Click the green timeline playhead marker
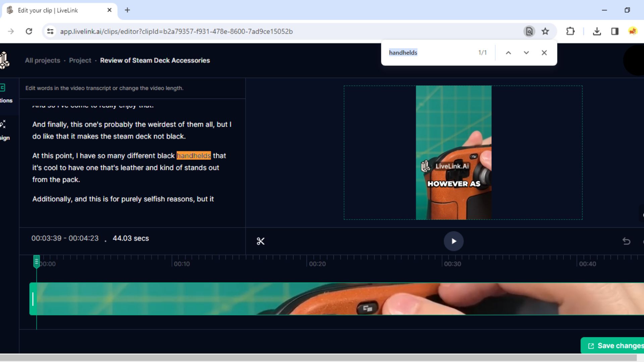Viewport: 644px width, 362px height. (37, 262)
